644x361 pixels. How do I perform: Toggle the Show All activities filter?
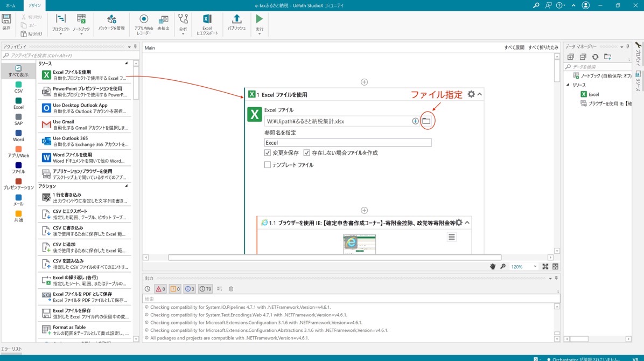click(x=18, y=71)
